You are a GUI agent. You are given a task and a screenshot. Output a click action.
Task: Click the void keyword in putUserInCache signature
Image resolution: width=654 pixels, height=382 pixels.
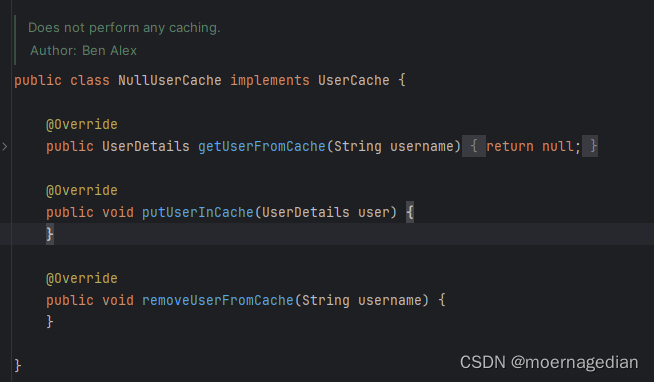tap(118, 212)
